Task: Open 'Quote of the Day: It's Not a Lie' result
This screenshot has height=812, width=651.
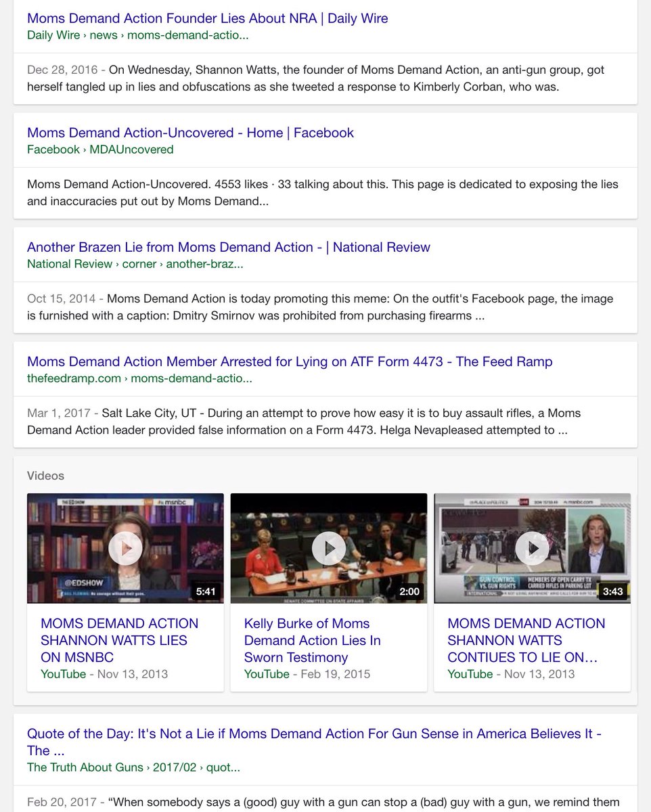Action: tap(315, 742)
